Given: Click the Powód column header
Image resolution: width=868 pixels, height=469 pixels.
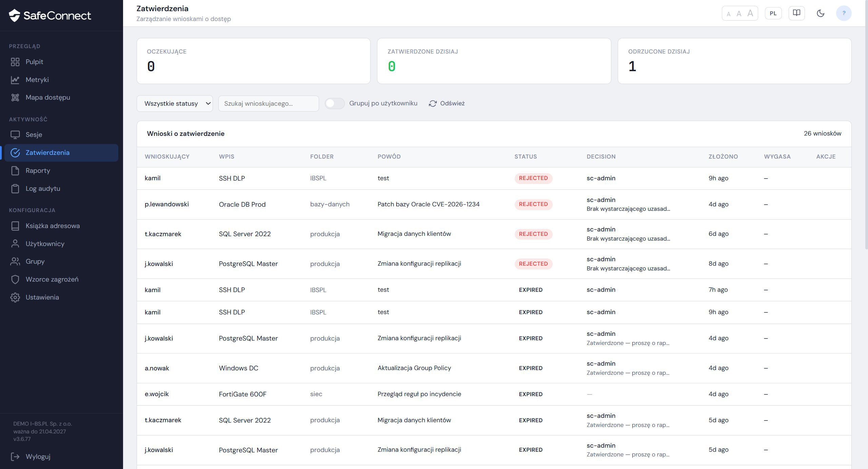Looking at the screenshot, I should (x=389, y=157).
